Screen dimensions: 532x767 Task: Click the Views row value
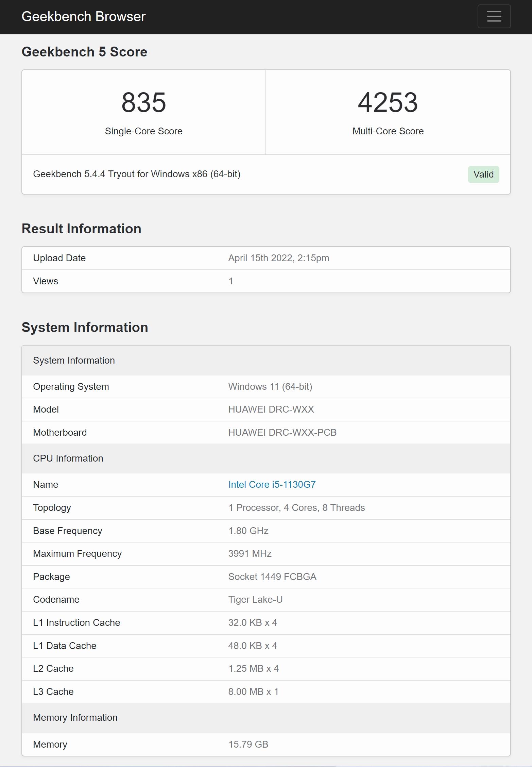tap(230, 281)
